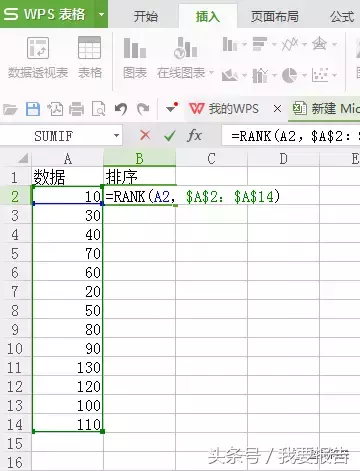Select column B header

(140, 159)
